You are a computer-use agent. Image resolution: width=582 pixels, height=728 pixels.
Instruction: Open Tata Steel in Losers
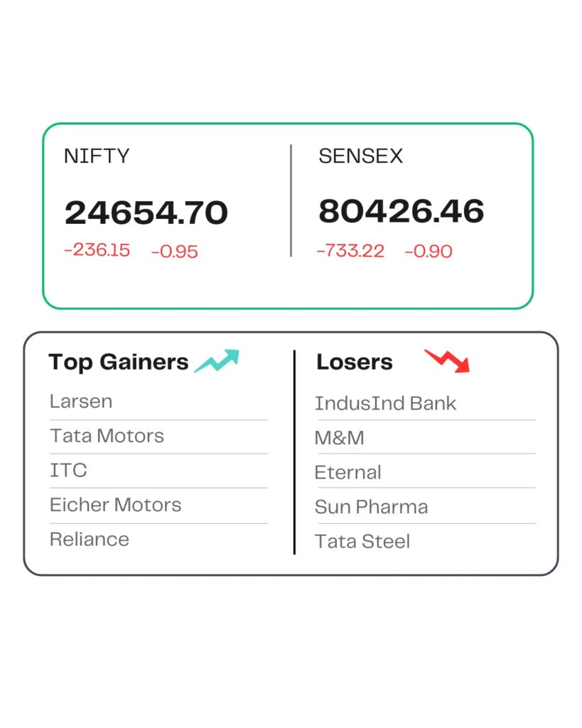362,541
